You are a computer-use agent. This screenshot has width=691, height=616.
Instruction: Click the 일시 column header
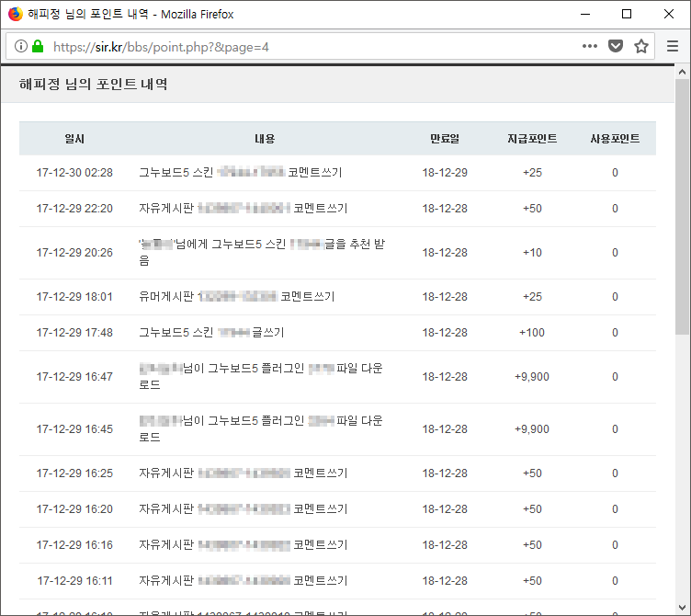coord(74,139)
